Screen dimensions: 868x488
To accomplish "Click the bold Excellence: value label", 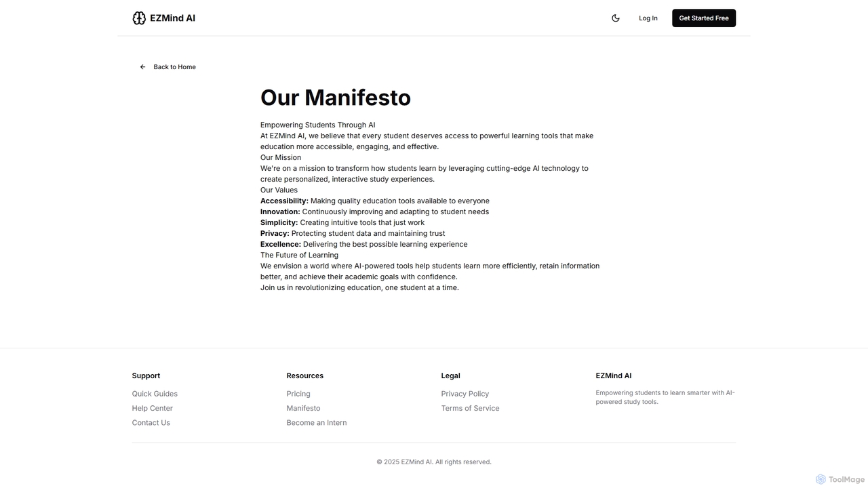I will pyautogui.click(x=281, y=245).
